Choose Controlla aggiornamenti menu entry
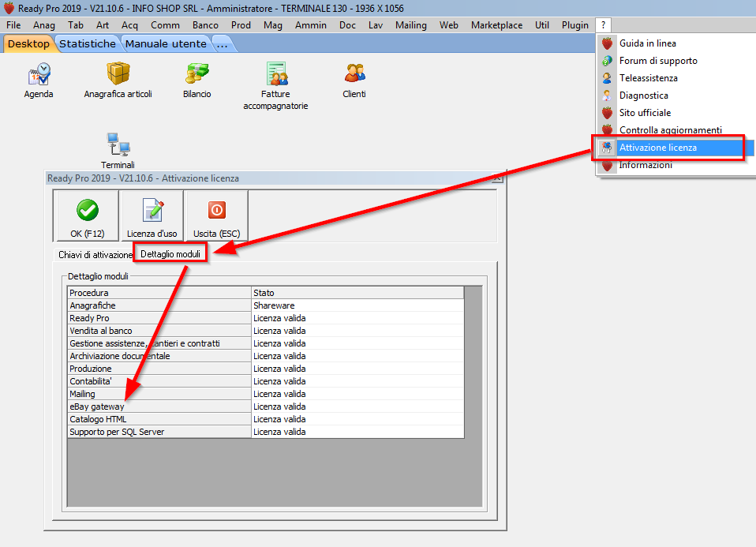 [x=671, y=129]
